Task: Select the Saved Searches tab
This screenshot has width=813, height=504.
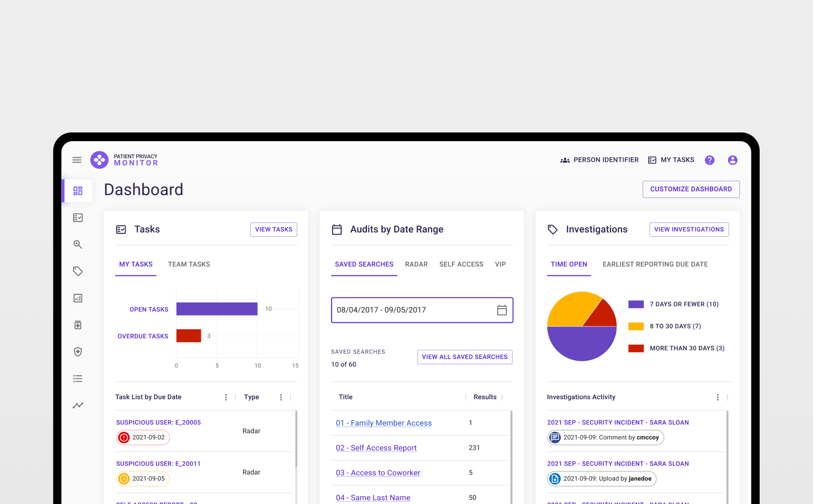Action: pyautogui.click(x=364, y=264)
